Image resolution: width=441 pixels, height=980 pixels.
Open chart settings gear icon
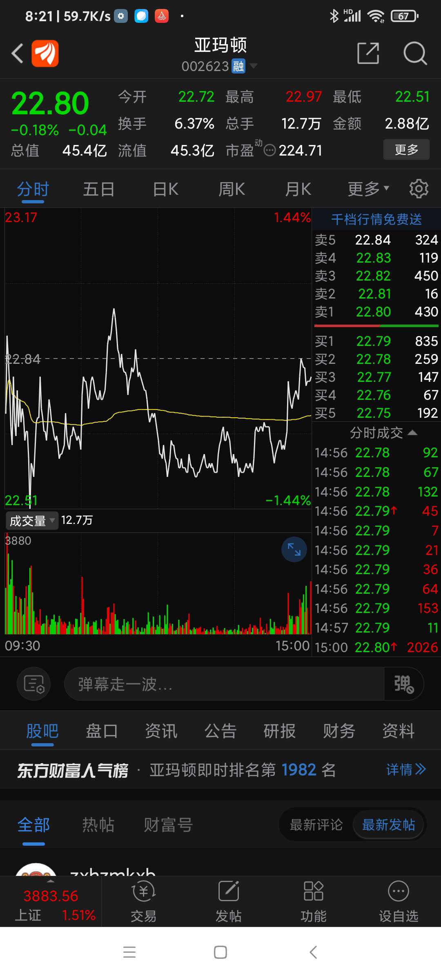click(419, 189)
